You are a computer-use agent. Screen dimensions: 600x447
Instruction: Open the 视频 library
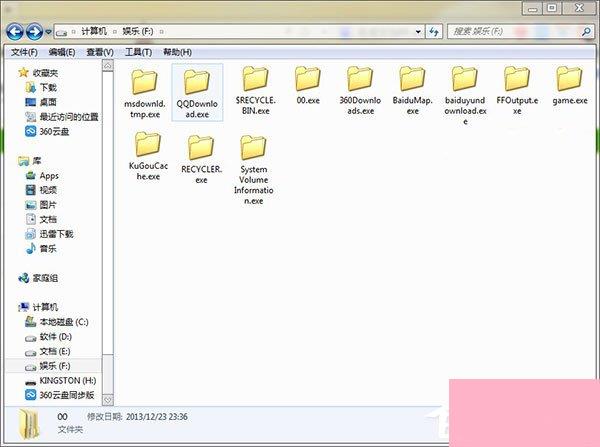pyautogui.click(x=41, y=190)
